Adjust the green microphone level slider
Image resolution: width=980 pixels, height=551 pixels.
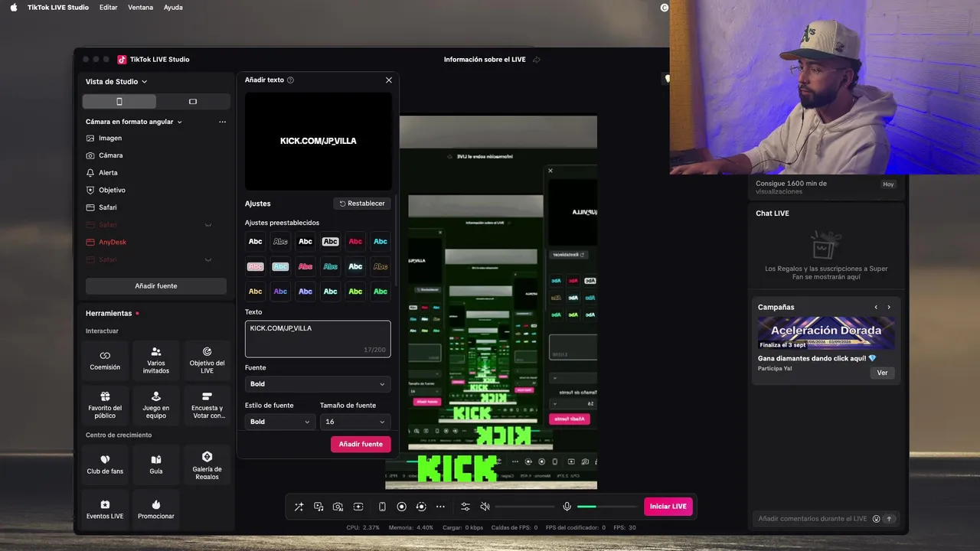tap(607, 507)
